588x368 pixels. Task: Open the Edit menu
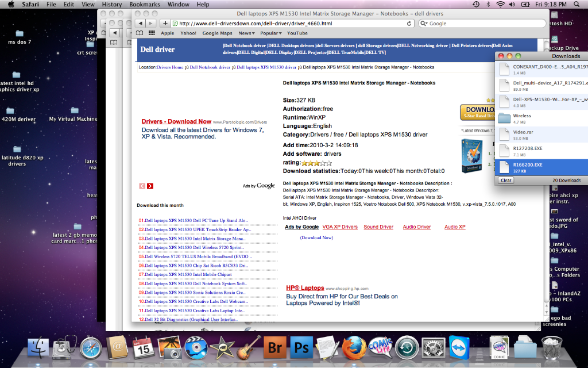(x=69, y=4)
